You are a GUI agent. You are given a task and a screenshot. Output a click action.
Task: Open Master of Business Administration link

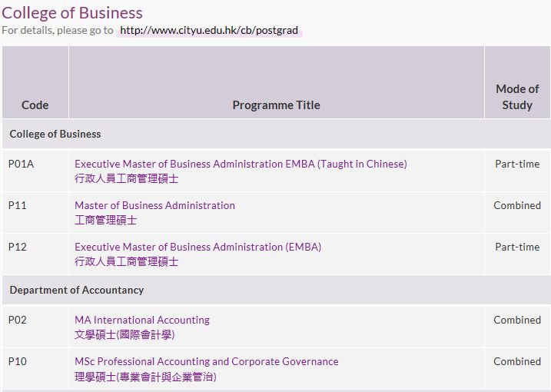coord(154,205)
